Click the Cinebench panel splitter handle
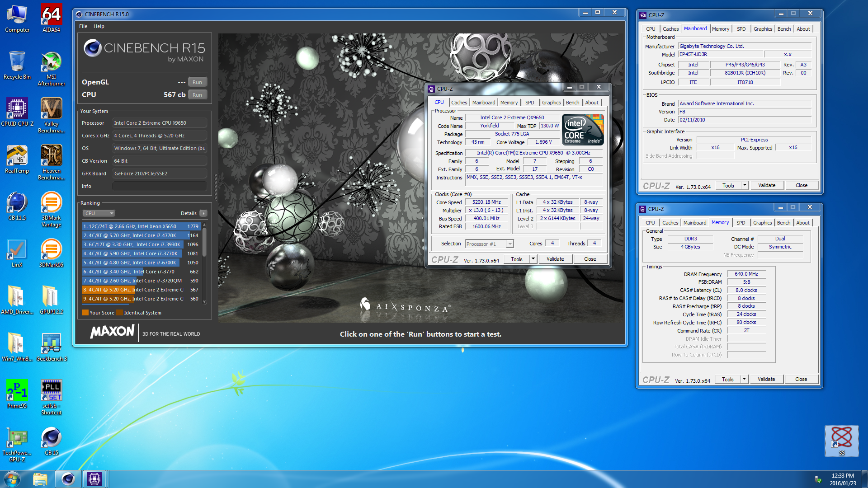 coord(215,187)
